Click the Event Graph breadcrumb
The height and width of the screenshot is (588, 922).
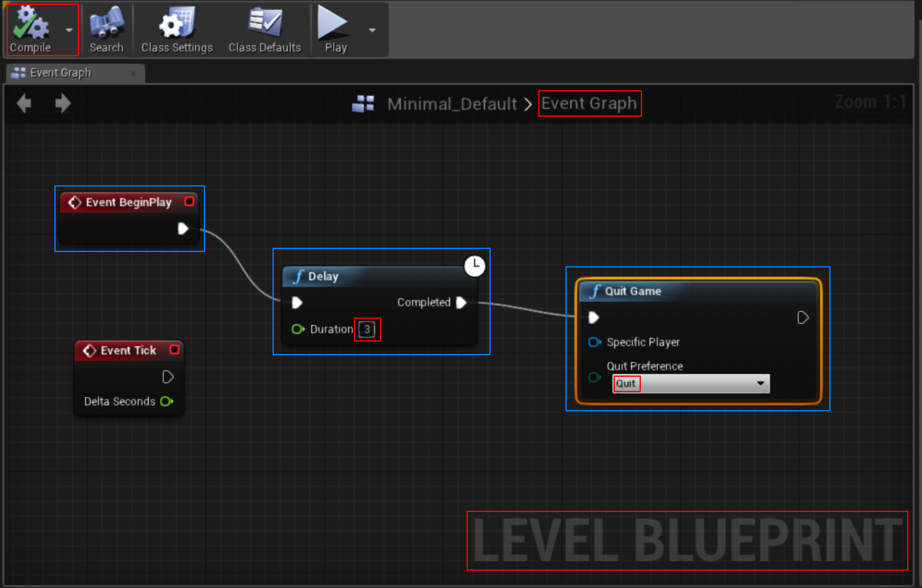[x=589, y=103]
